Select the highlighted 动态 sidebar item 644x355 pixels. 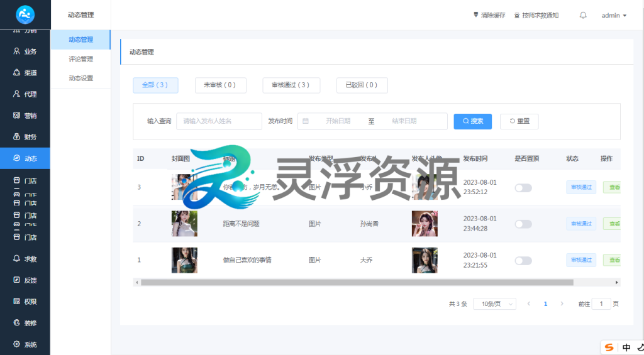(x=25, y=158)
